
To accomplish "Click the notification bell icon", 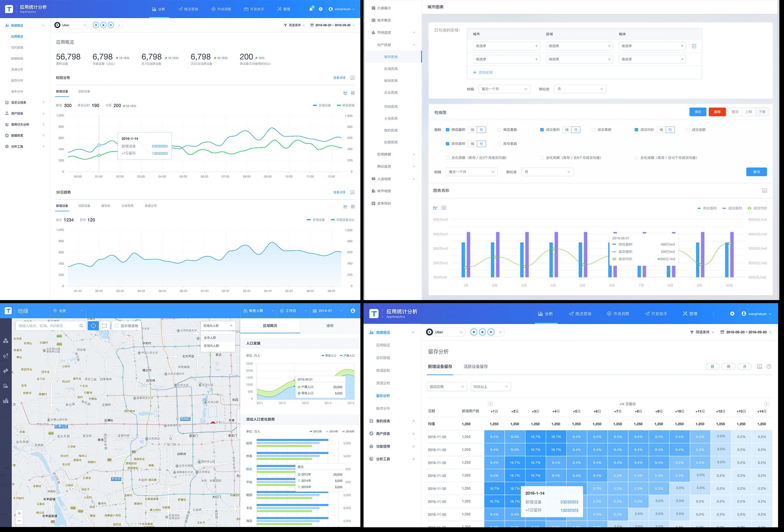I will click(x=311, y=9).
